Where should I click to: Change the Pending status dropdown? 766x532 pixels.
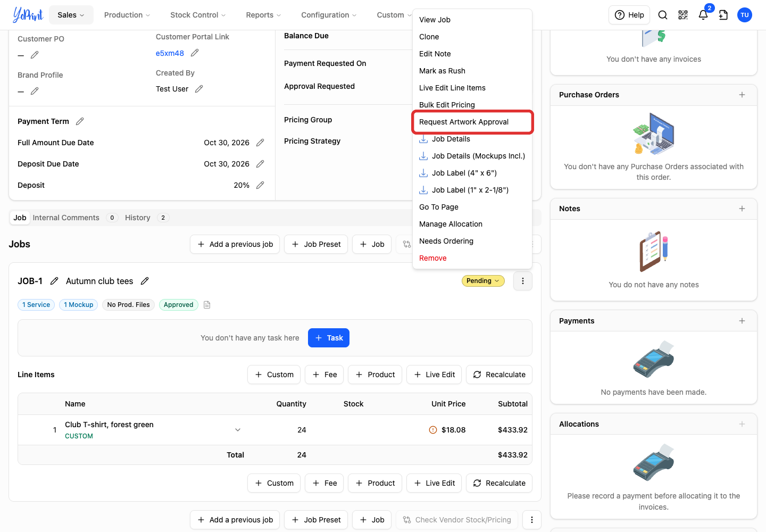click(483, 281)
